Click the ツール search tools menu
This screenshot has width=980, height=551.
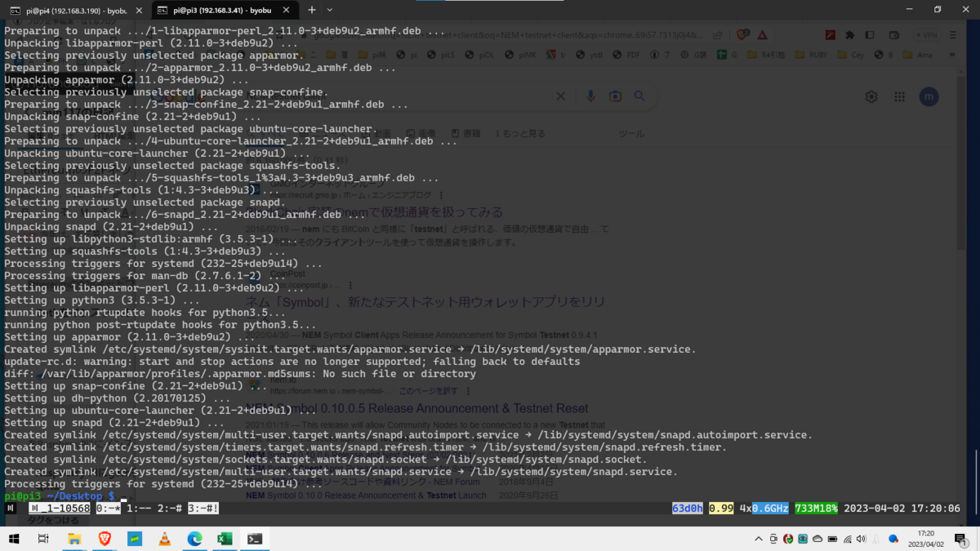629,133
